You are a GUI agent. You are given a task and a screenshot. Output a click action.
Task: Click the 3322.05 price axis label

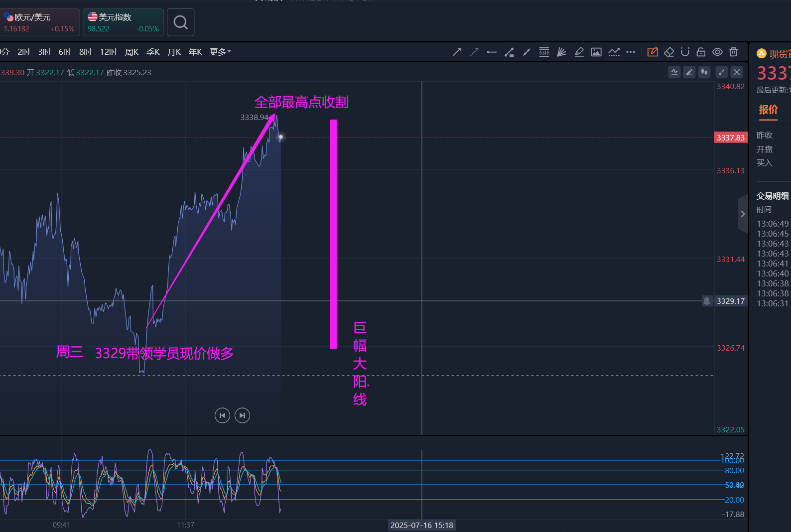click(731, 430)
